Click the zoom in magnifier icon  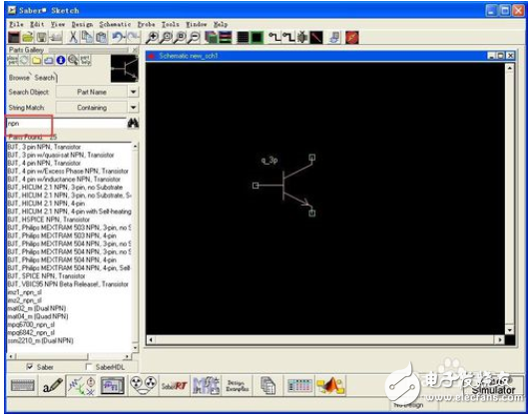152,37
